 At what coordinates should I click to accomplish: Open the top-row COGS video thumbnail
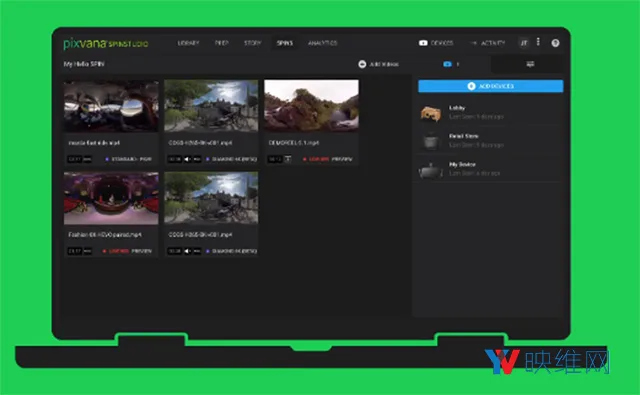point(211,106)
